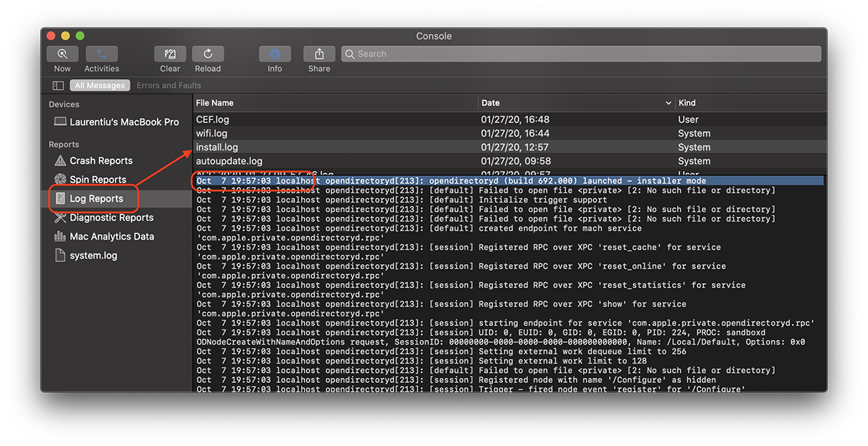The width and height of the screenshot is (868, 446).
Task: Open Diagnostic Reports in sidebar
Action: pos(111,217)
